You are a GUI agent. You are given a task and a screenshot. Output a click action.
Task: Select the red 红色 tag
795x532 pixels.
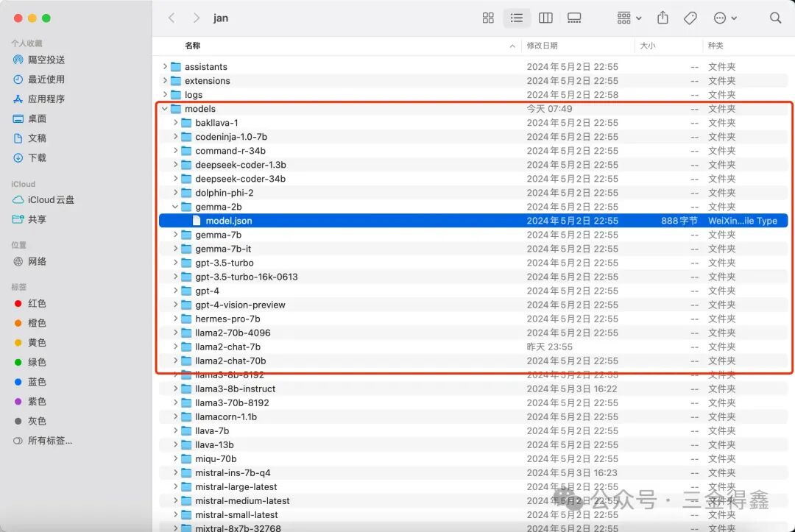tap(37, 303)
